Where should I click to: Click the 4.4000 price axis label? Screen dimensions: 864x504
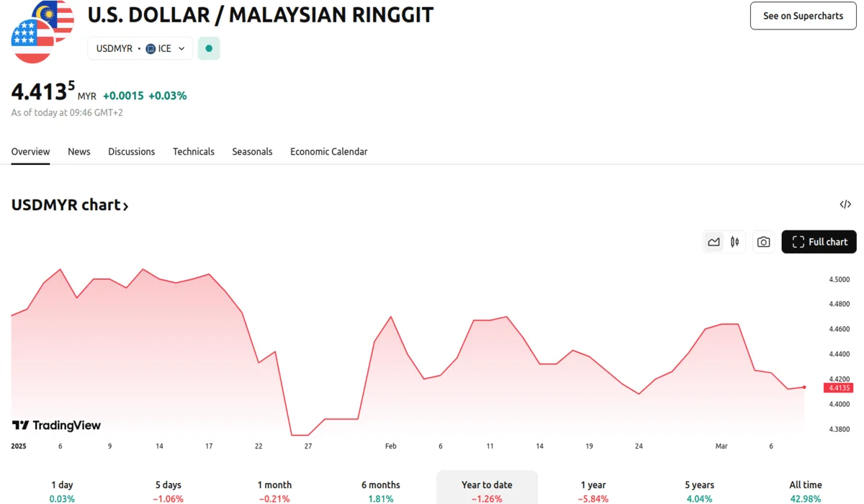click(x=840, y=404)
